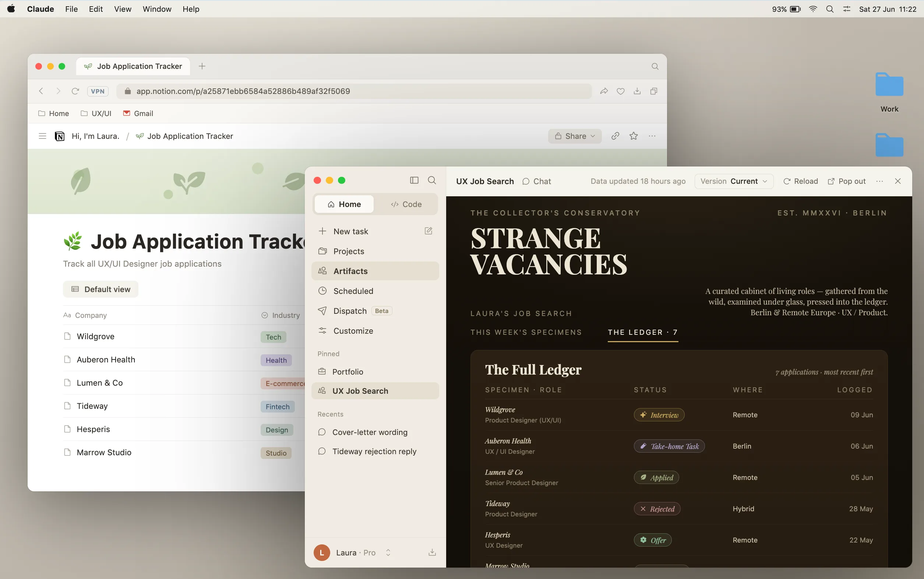
Task: Click the Offer badge for Hesperis
Action: coord(653,540)
